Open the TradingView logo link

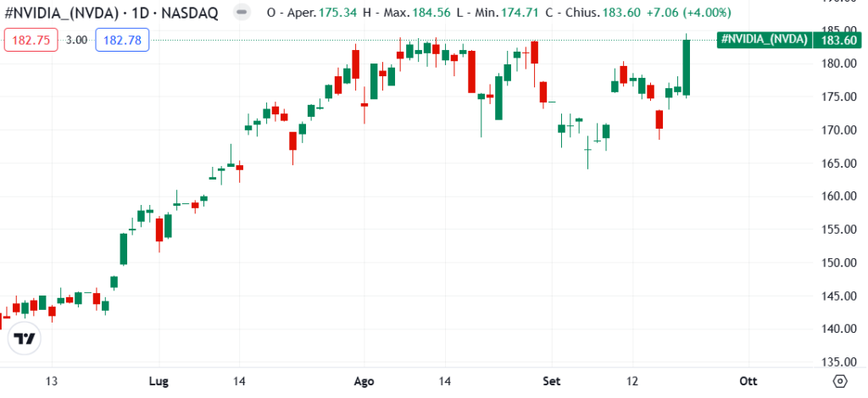tap(25, 338)
